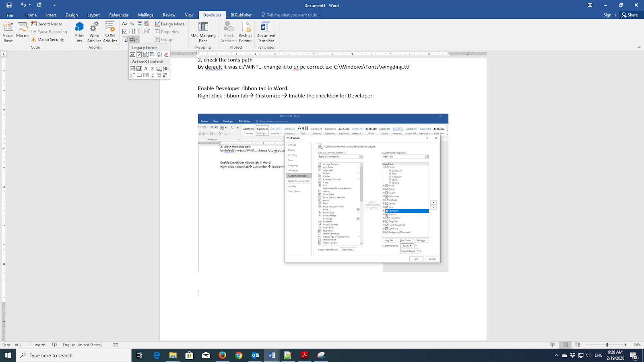Switch to Print Layout view
The width and height of the screenshot is (644, 362).
point(565,345)
